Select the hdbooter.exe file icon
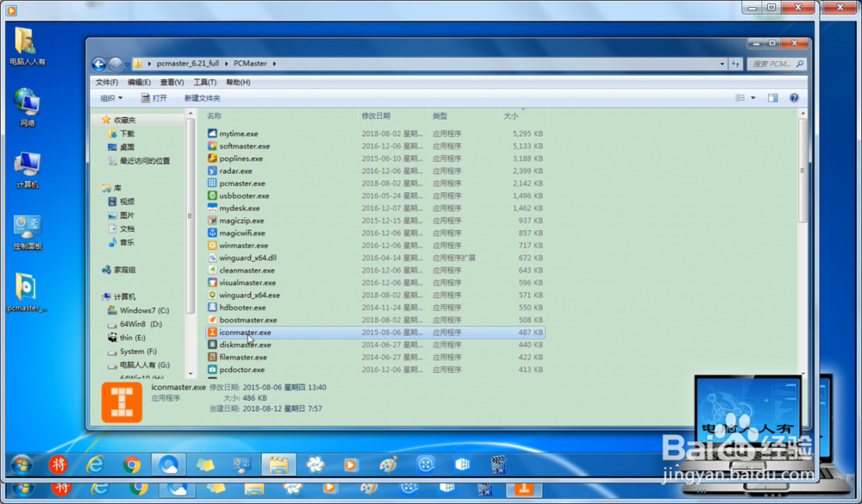The width and height of the screenshot is (862, 504). (x=212, y=308)
